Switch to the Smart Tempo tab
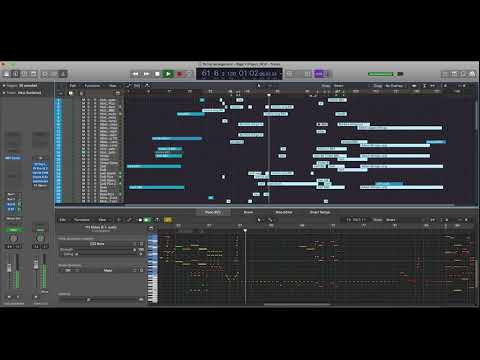 pyautogui.click(x=320, y=212)
